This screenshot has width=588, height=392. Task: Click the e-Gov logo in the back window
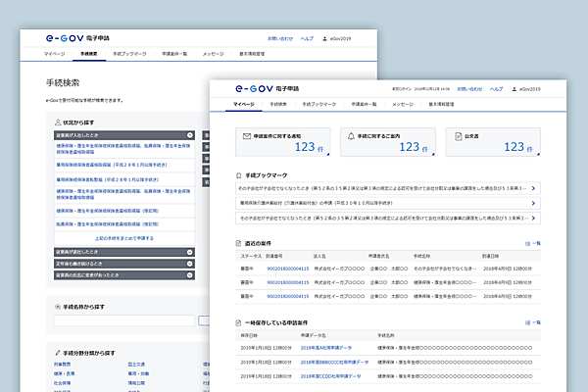[64, 37]
